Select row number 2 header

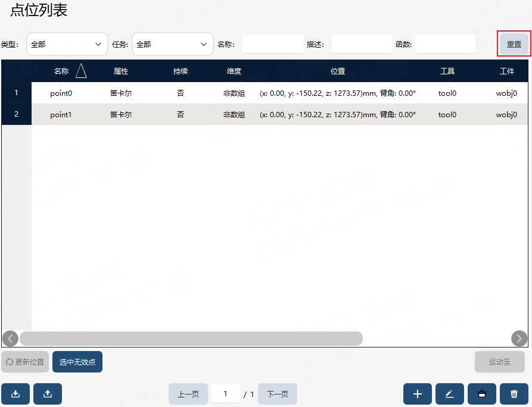tap(16, 114)
